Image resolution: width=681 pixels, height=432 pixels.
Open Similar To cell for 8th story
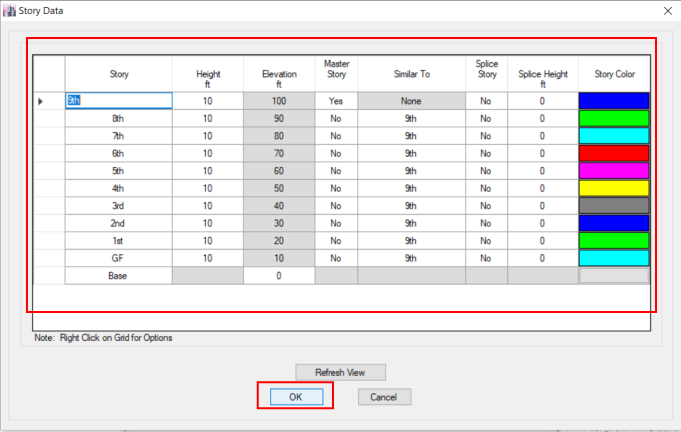click(410, 118)
